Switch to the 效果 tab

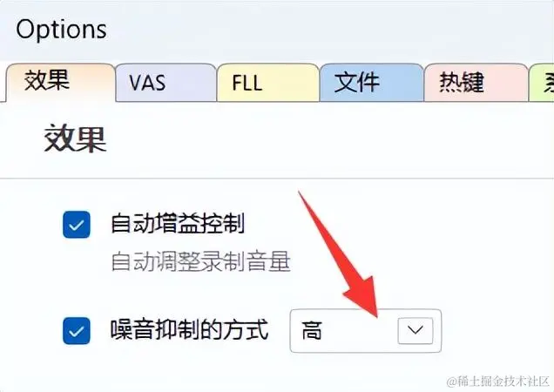coord(61,83)
